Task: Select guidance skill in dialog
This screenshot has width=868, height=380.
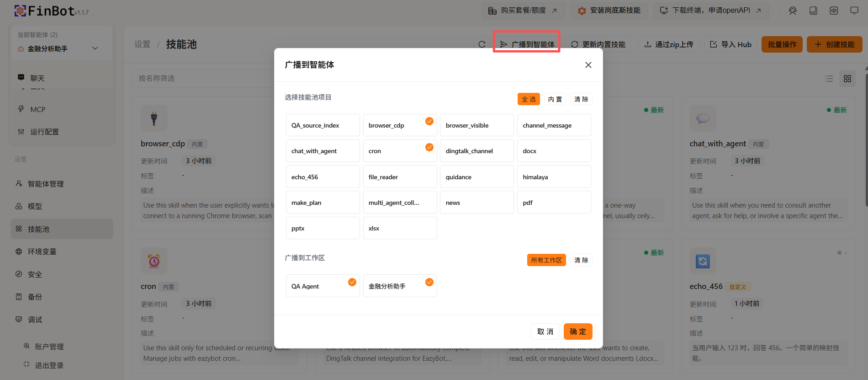Action: 477,177
